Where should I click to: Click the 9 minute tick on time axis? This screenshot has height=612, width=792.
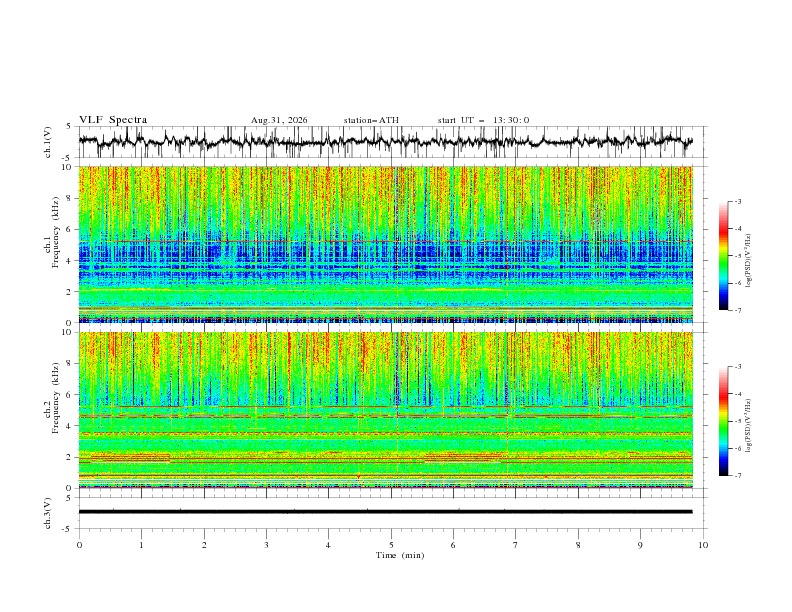640,545
